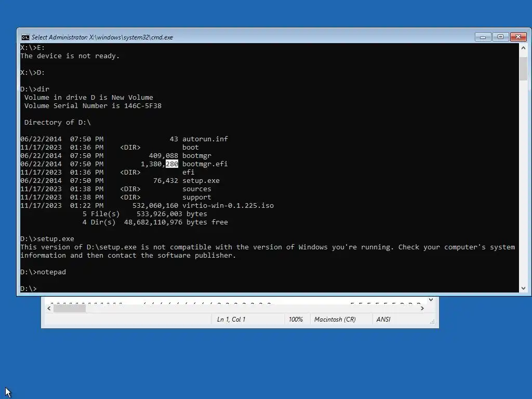Click the command prompt scroll down arrow
Screen dimensions: 532x399
click(523, 288)
